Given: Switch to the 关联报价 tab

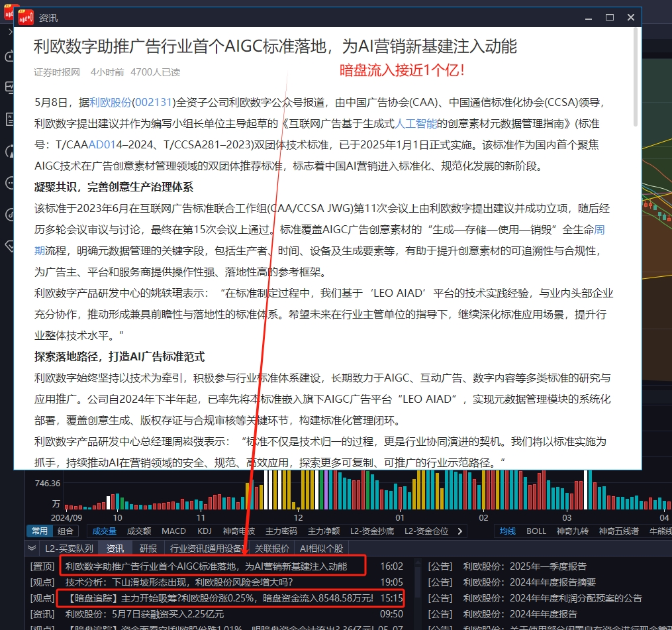Looking at the screenshot, I should (x=271, y=548).
